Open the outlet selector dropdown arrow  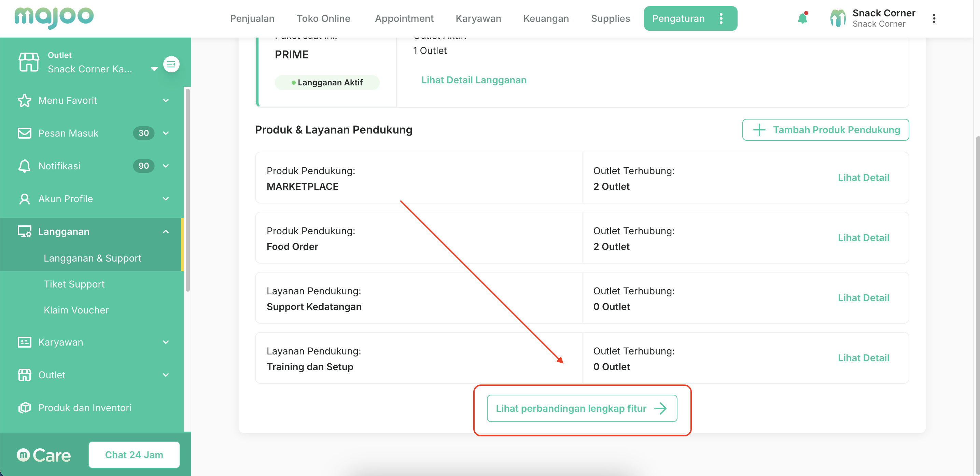click(x=154, y=69)
